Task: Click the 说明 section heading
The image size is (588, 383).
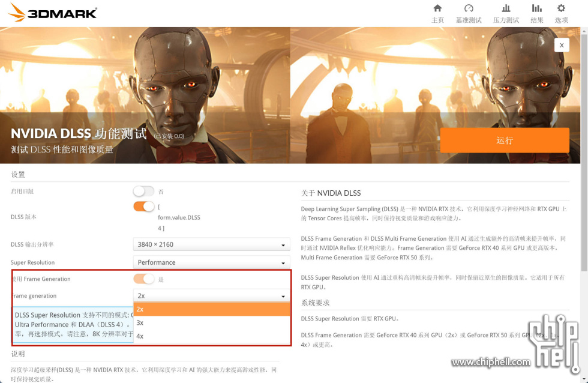Action: point(18,354)
